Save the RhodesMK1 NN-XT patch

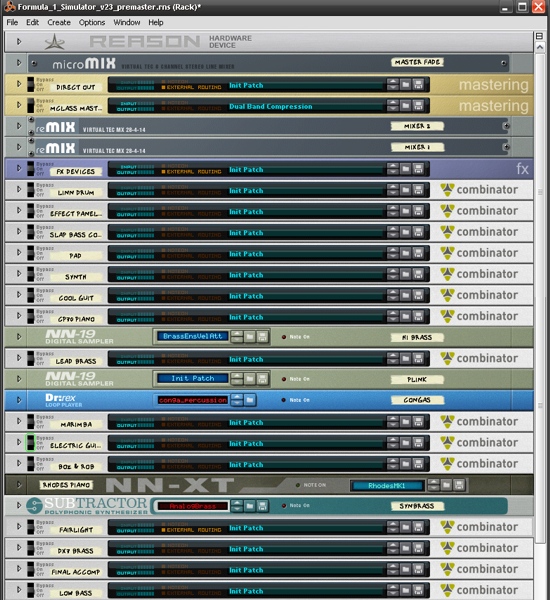(459, 485)
